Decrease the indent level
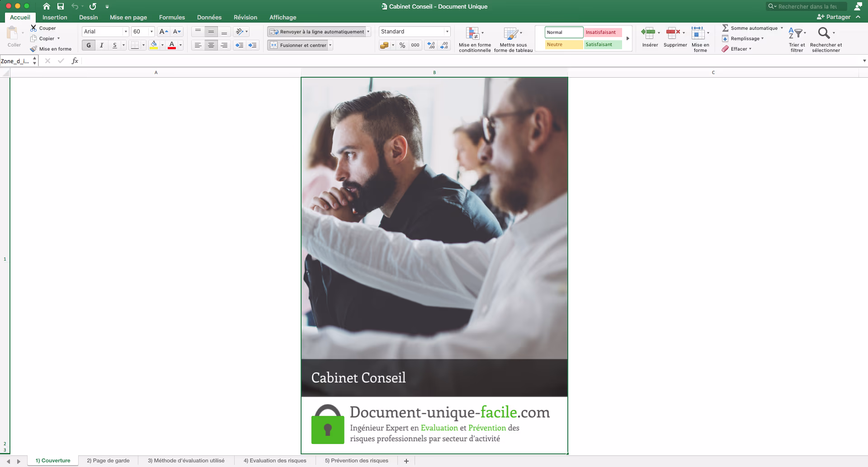This screenshot has height=467, width=868. click(x=240, y=45)
